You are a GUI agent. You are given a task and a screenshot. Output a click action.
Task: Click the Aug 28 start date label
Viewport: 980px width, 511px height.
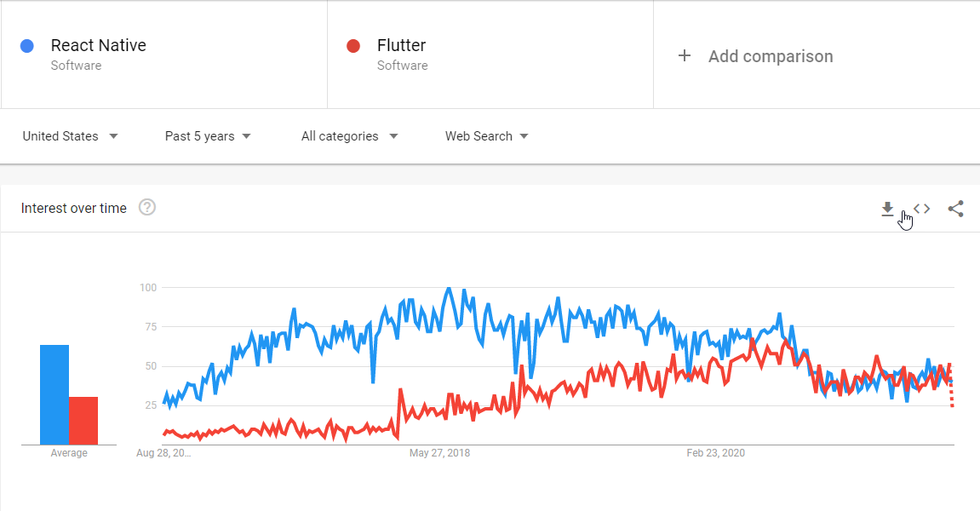(x=163, y=453)
